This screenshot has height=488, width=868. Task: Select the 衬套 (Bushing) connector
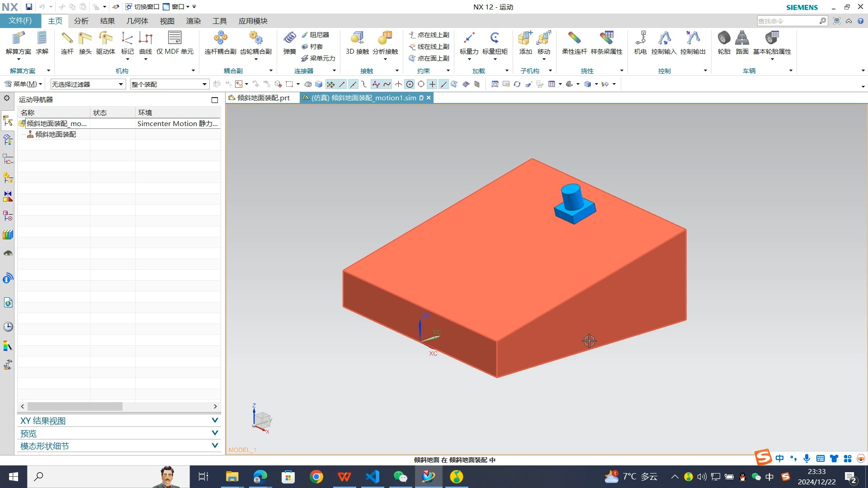click(x=312, y=47)
